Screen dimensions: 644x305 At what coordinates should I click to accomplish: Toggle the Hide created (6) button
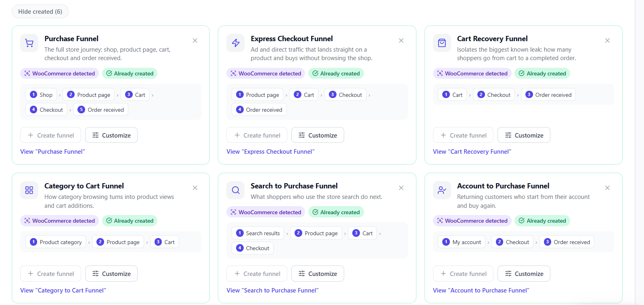point(40,11)
